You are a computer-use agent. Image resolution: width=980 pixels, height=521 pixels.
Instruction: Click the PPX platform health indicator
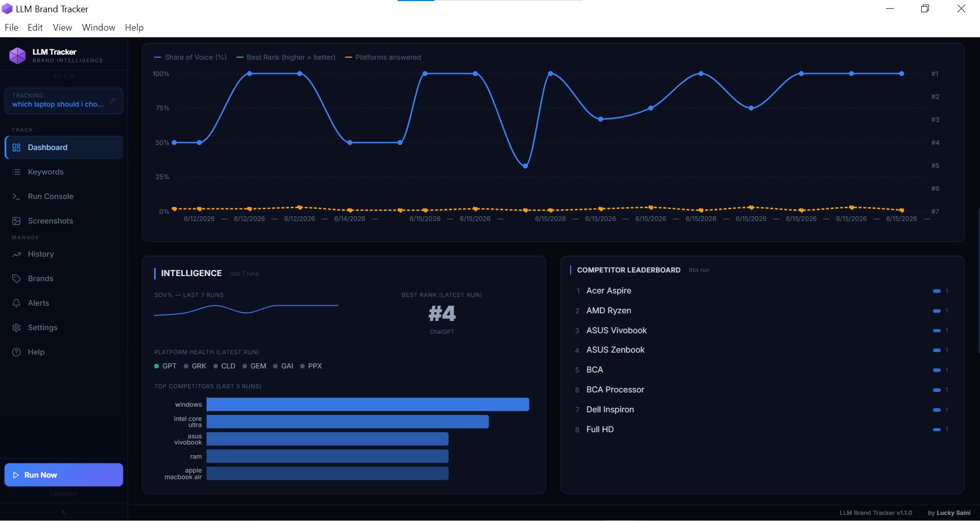click(311, 366)
